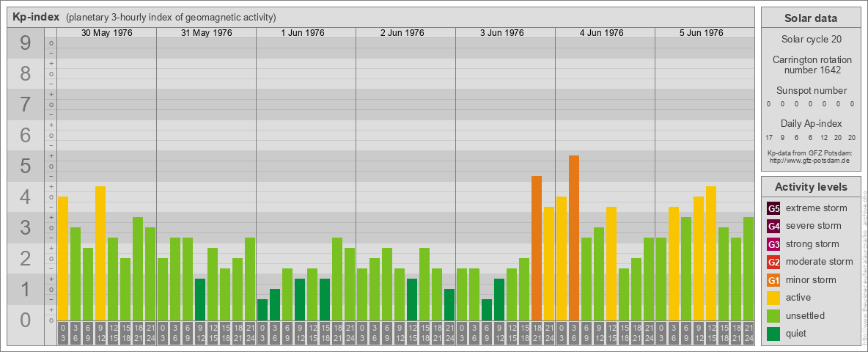Click the 'Kp-data from GFZ Potsdam:' text

click(811, 153)
